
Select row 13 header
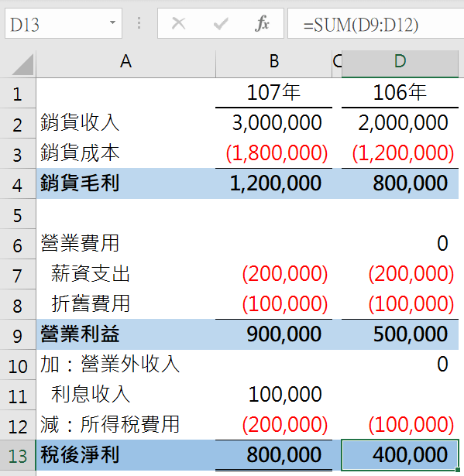[18, 455]
